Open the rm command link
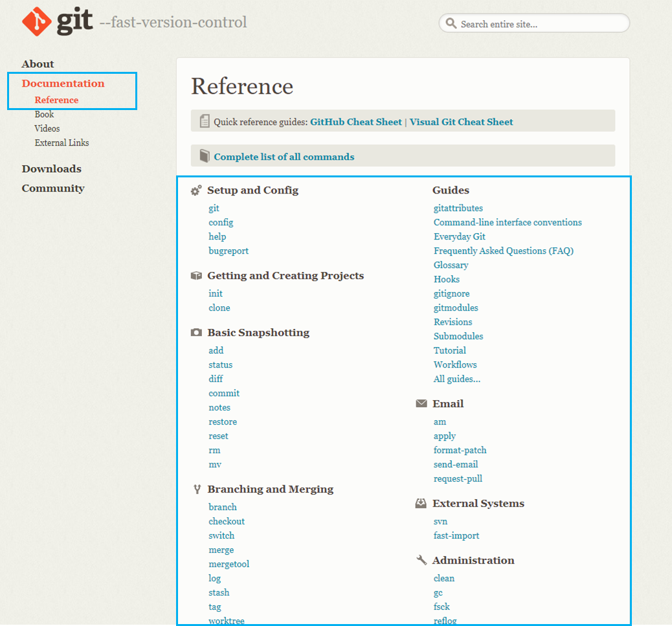Image resolution: width=672 pixels, height=626 pixels. pos(214,451)
